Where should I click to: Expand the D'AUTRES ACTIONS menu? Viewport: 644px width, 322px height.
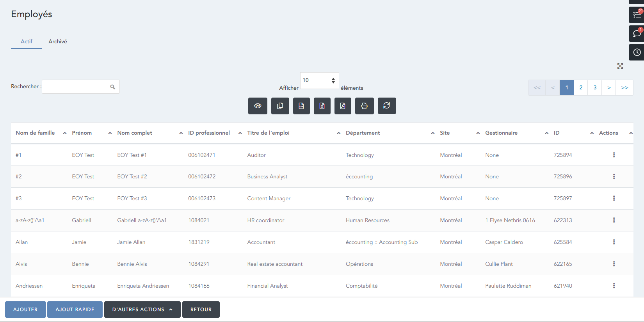coord(142,310)
